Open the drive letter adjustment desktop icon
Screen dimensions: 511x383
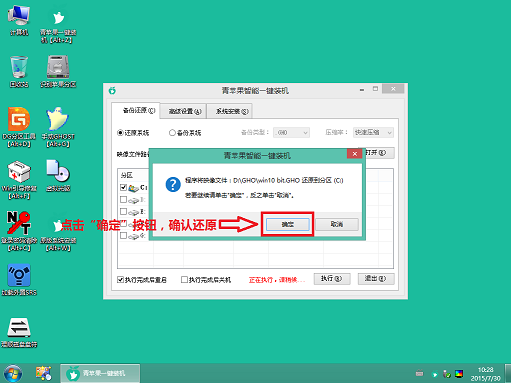coord(19,332)
